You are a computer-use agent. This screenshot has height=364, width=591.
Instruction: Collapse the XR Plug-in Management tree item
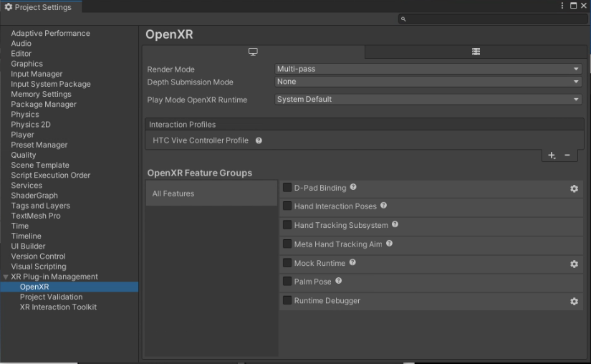(x=6, y=277)
